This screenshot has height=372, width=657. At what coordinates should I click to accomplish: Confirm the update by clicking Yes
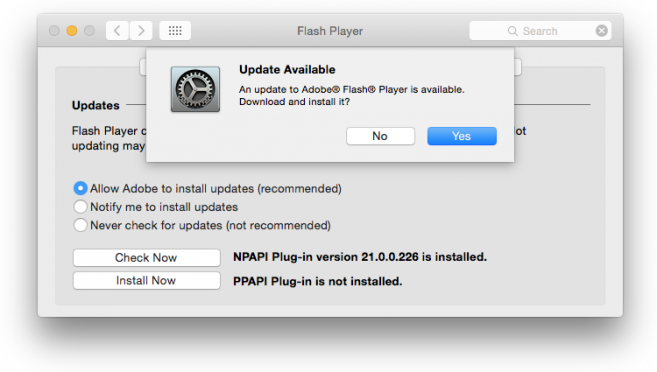pos(462,136)
